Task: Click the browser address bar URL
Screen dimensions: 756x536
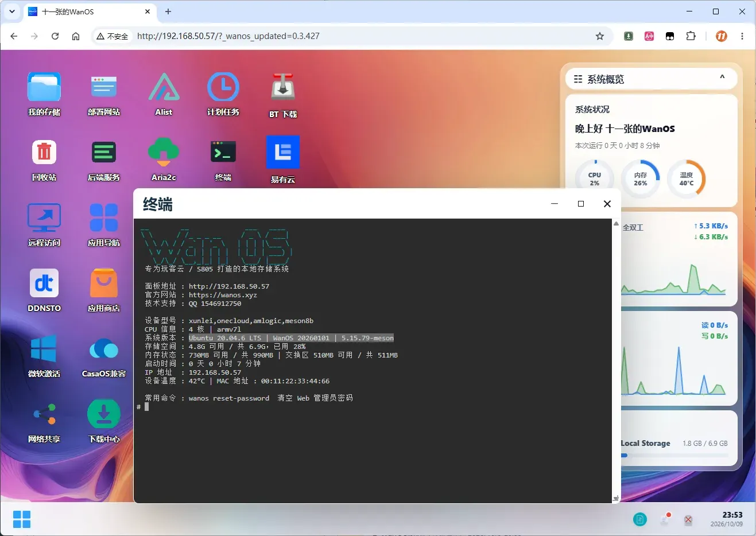Action: click(228, 36)
